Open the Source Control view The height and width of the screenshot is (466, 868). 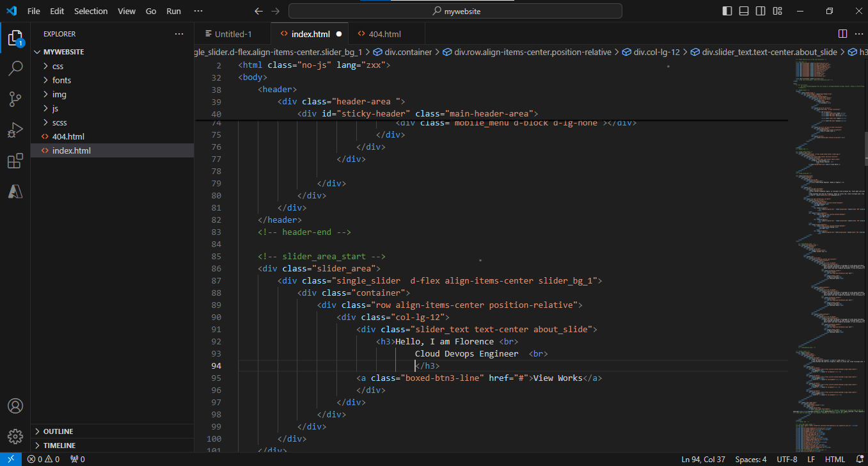[15, 99]
